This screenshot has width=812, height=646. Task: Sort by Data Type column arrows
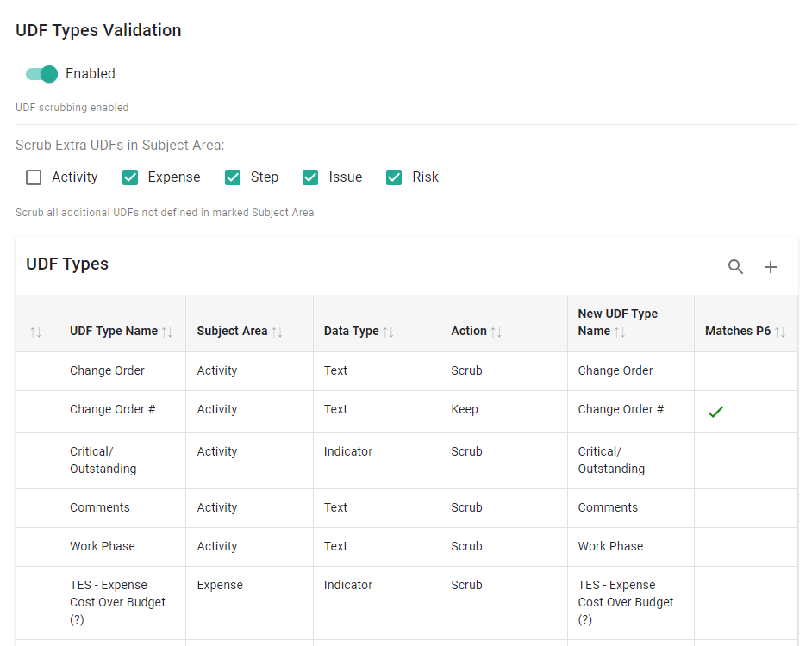coord(389,332)
